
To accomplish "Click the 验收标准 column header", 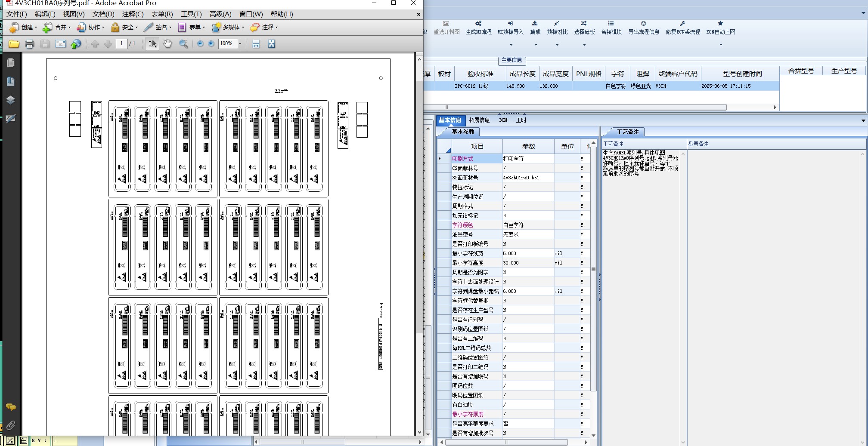I will point(480,74).
